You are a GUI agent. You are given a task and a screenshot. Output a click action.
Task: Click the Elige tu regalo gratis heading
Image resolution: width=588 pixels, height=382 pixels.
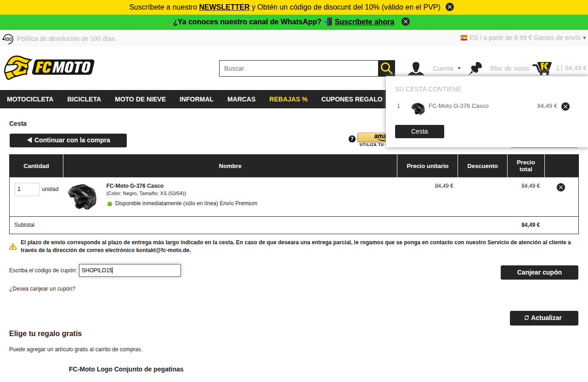coord(45,333)
